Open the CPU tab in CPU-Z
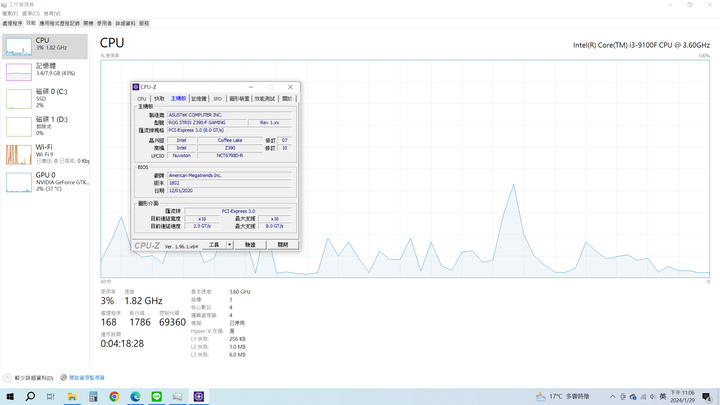Image resolution: width=720 pixels, height=405 pixels. click(142, 99)
